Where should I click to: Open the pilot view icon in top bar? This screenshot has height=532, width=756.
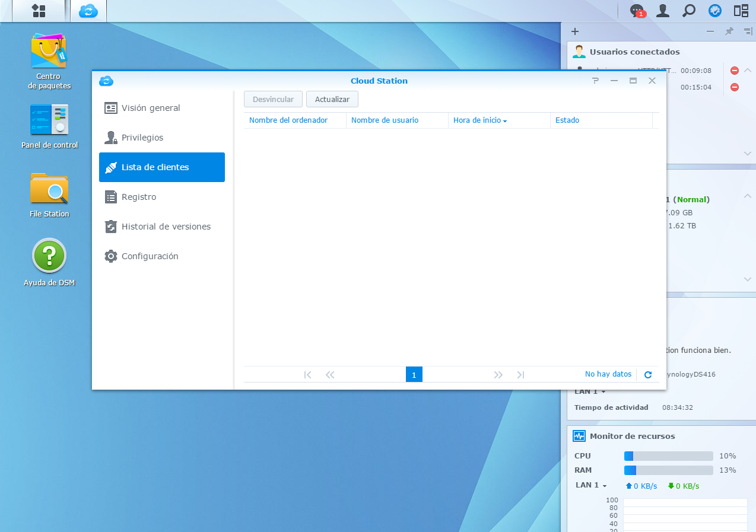tap(741, 11)
